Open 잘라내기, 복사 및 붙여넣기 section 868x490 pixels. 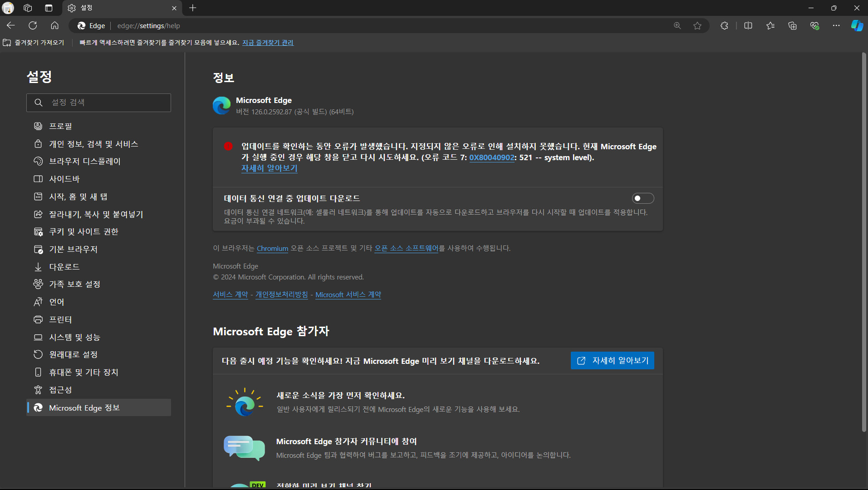[98, 214]
